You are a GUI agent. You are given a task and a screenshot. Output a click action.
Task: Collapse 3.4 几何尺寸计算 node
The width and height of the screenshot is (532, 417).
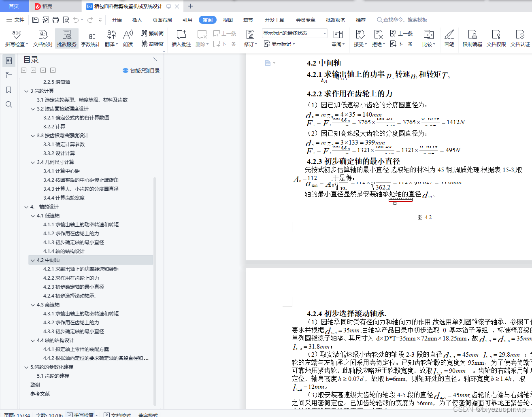tap(33, 162)
